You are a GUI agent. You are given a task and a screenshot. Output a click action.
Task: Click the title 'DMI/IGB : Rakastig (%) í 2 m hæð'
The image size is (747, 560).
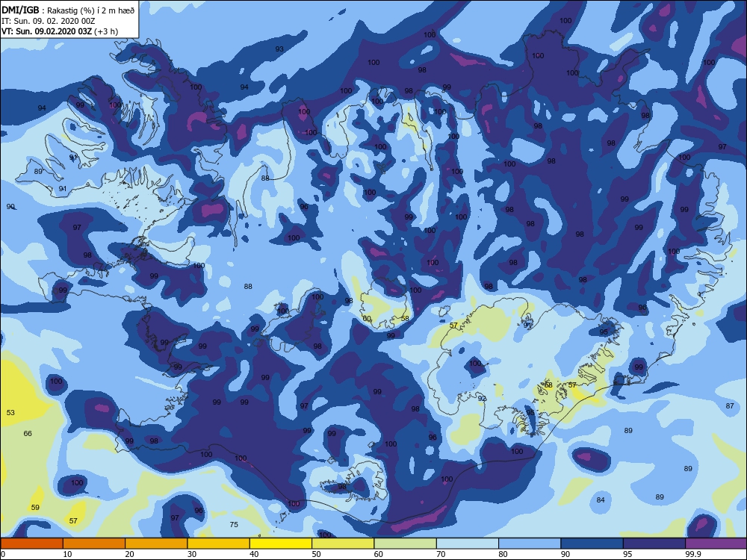[68, 10]
